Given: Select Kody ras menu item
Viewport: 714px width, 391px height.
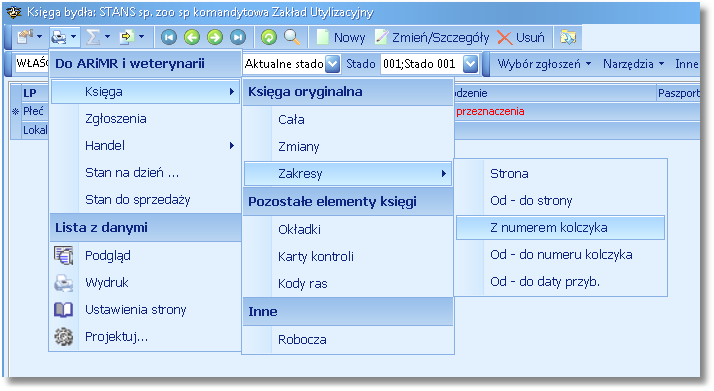Looking at the screenshot, I should click(348, 284).
